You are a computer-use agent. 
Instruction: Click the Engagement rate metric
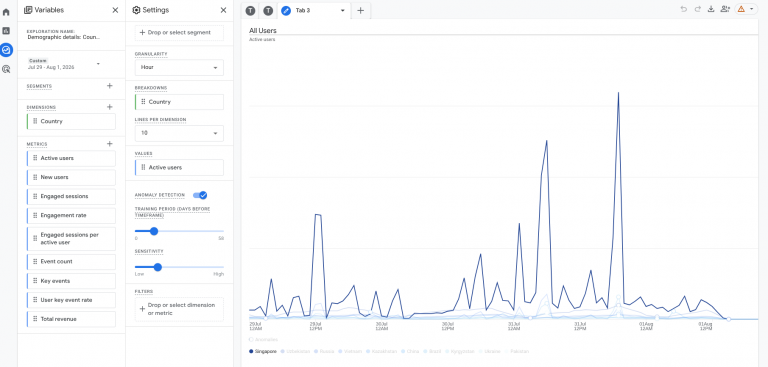click(x=72, y=216)
